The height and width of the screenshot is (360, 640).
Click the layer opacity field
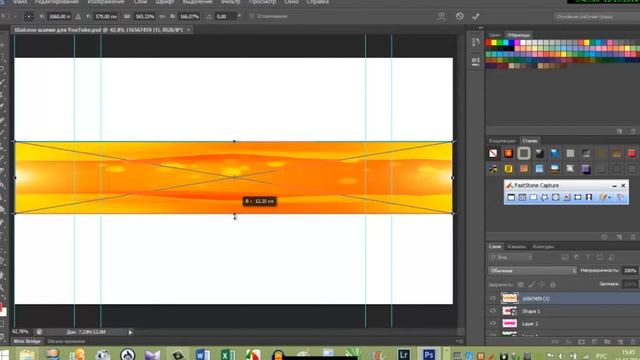[630, 271]
